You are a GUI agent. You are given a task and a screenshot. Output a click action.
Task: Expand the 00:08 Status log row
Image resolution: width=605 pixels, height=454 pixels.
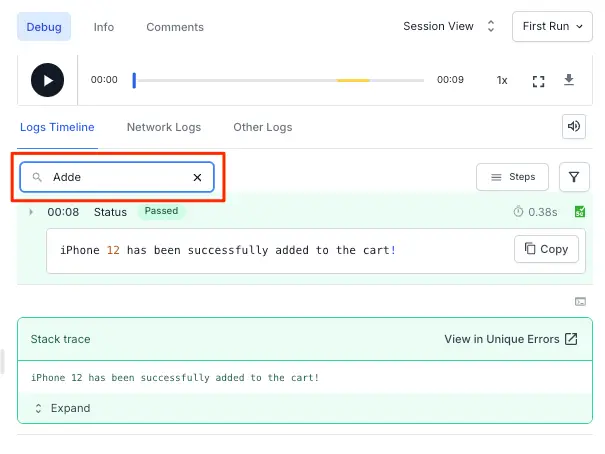[x=31, y=212]
